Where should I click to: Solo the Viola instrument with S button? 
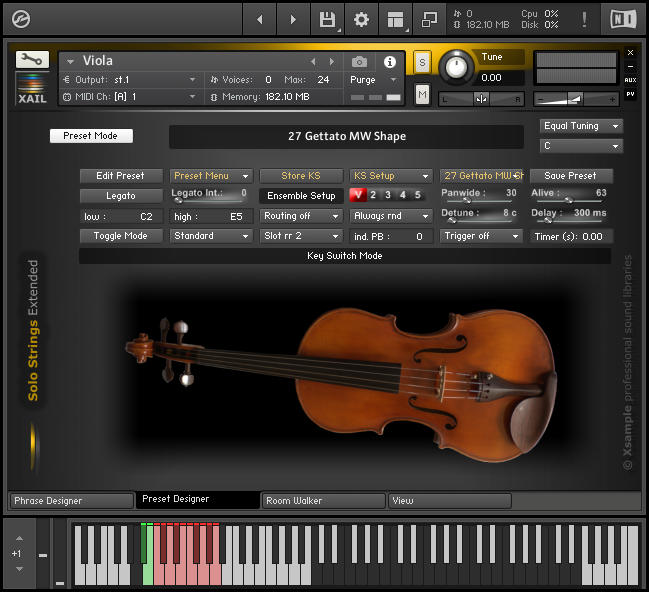(x=422, y=63)
